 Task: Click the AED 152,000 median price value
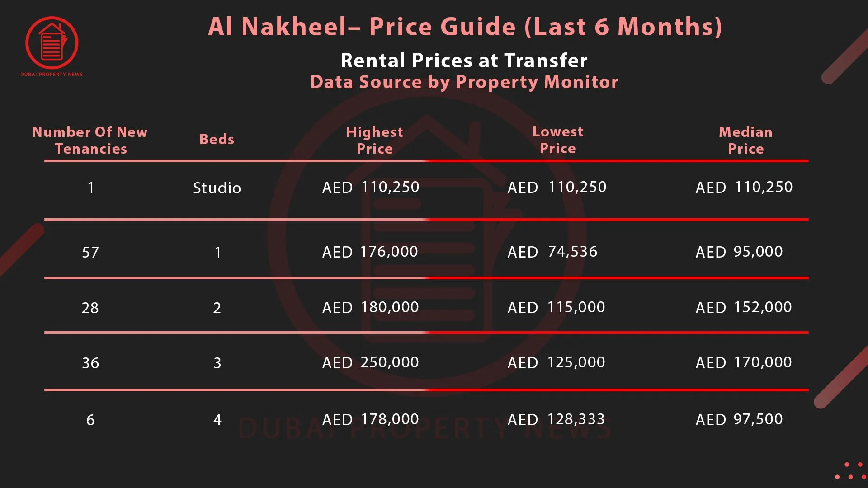(744, 307)
